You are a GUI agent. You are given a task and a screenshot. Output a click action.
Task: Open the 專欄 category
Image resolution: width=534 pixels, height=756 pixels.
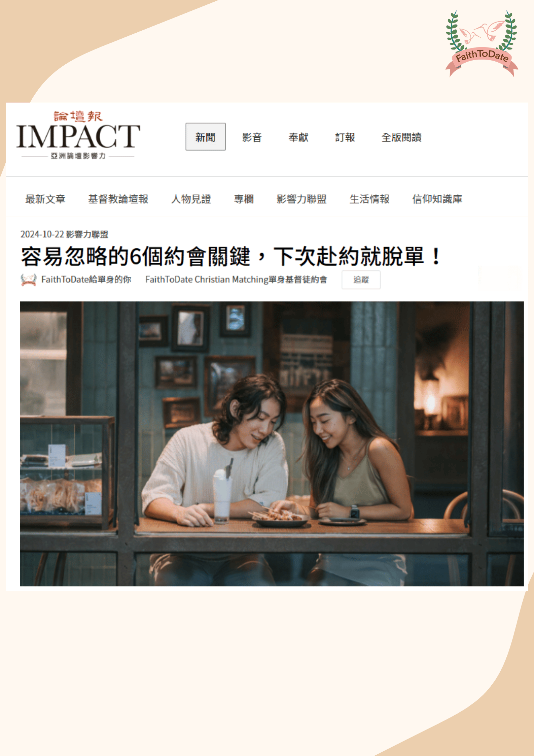point(244,199)
